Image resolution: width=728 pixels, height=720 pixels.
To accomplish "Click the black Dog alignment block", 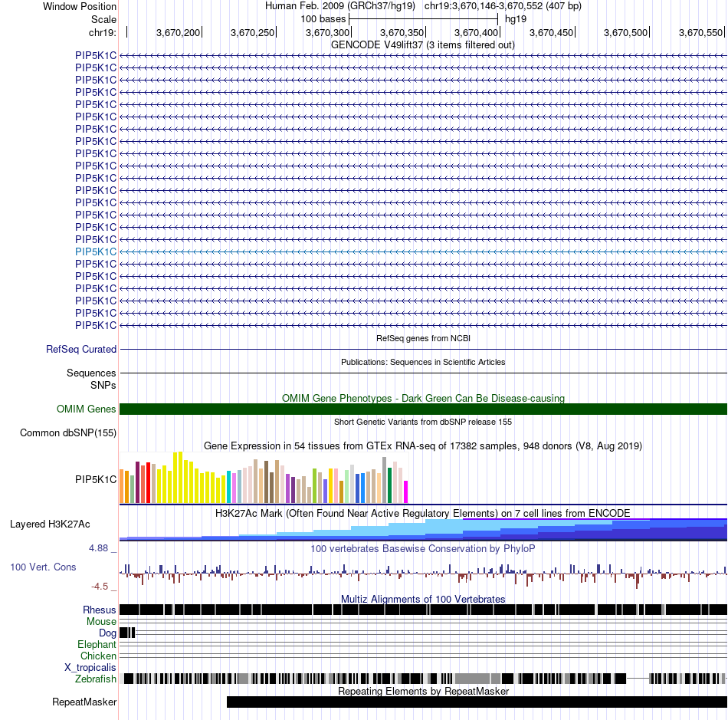I will point(127,633).
